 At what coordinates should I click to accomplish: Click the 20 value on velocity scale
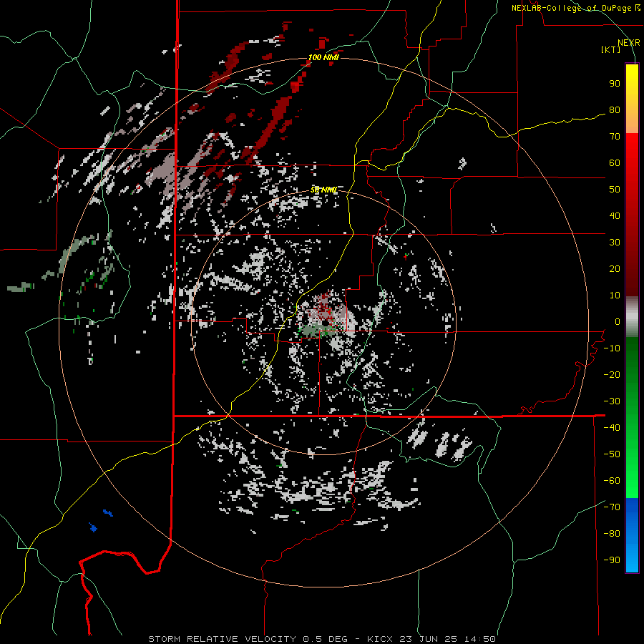[x=615, y=268]
